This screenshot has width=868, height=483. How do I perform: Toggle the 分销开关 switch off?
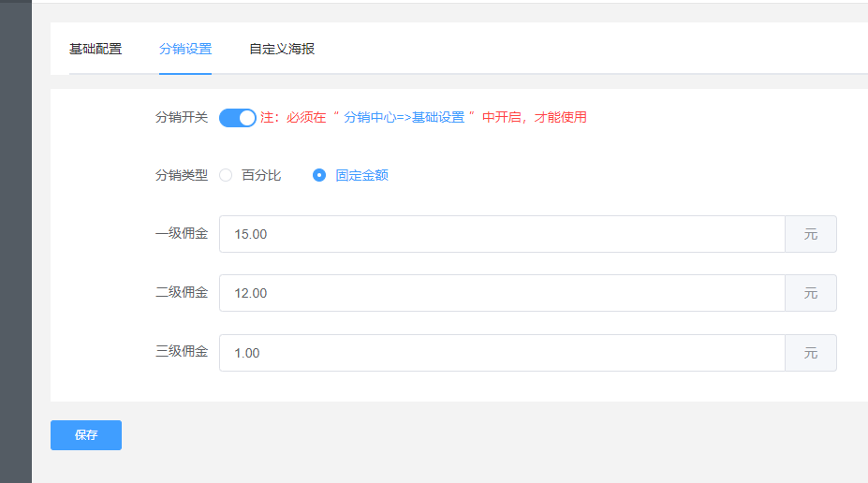(x=237, y=118)
